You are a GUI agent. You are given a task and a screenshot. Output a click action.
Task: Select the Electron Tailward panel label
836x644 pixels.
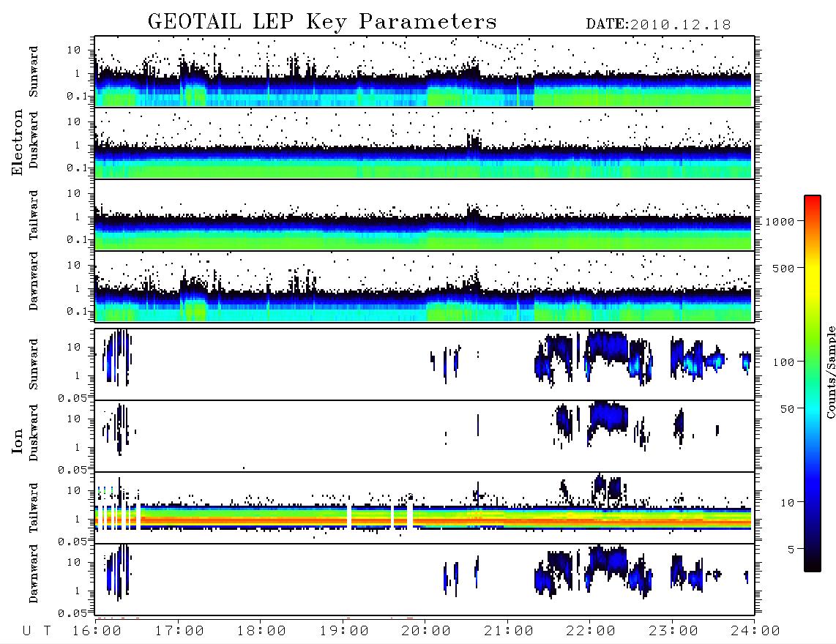(x=34, y=215)
